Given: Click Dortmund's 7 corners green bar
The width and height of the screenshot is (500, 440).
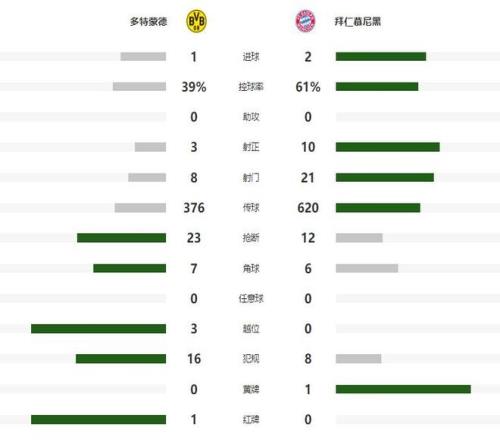Looking at the screenshot, I should [x=130, y=268].
